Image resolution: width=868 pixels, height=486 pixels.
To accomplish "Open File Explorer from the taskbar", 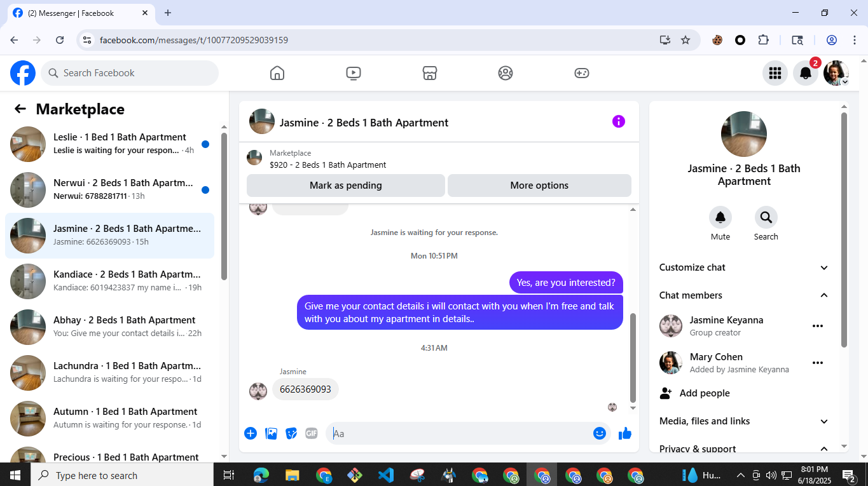I will click(292, 475).
